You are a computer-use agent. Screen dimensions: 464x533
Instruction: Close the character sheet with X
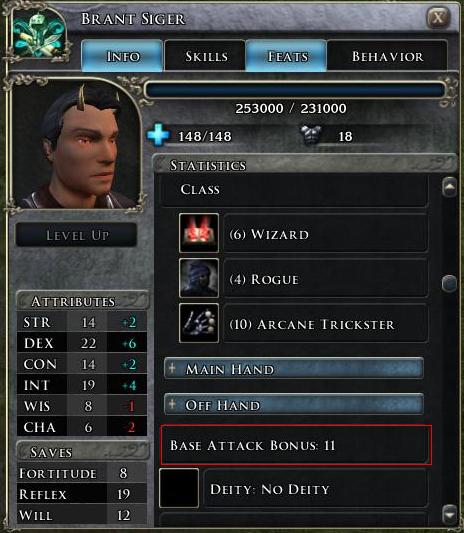click(x=439, y=17)
